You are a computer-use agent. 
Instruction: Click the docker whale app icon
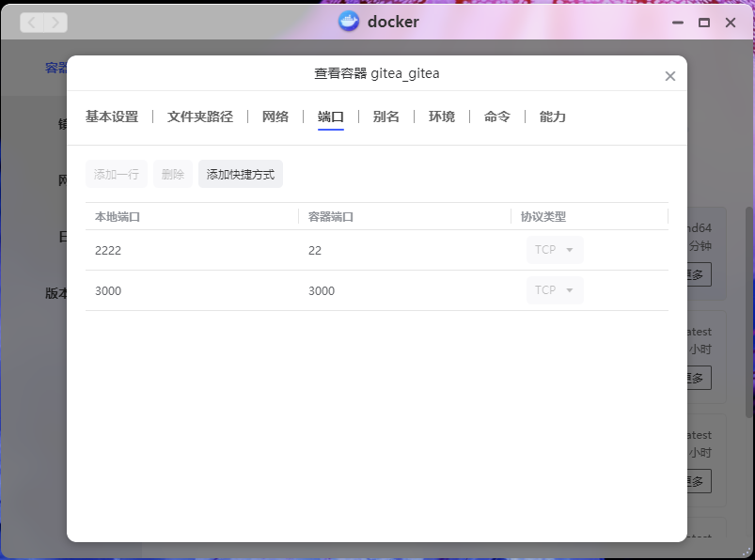[349, 22]
